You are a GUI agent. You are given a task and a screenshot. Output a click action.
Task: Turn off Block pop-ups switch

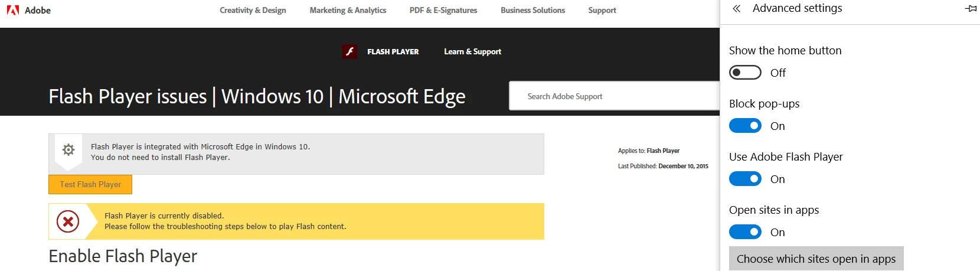pos(745,126)
